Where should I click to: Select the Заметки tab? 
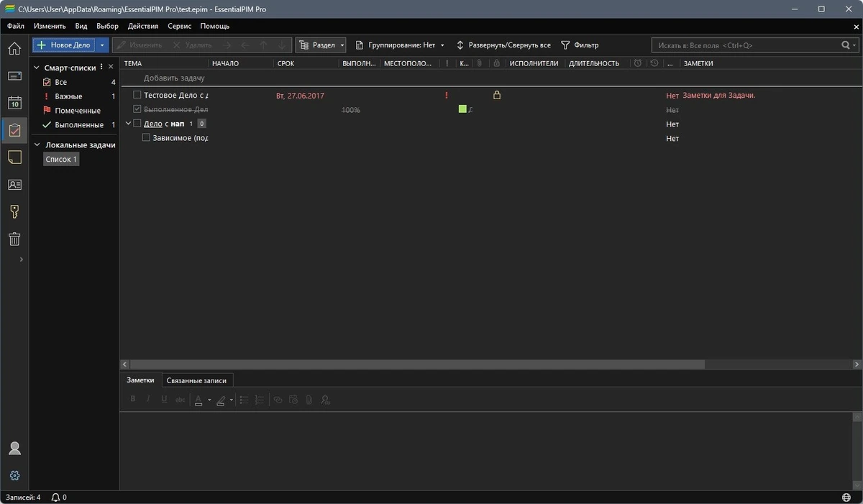(140, 380)
